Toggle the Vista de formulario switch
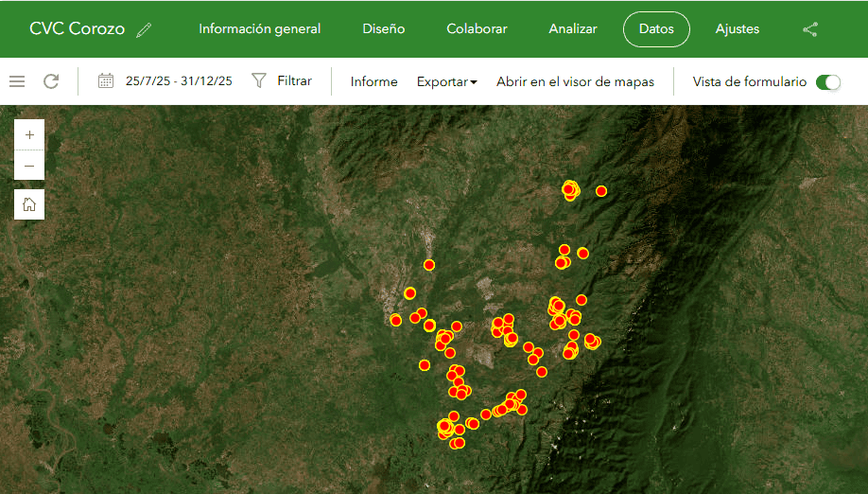Viewport: 868px width, 494px height. pyautogui.click(x=827, y=82)
